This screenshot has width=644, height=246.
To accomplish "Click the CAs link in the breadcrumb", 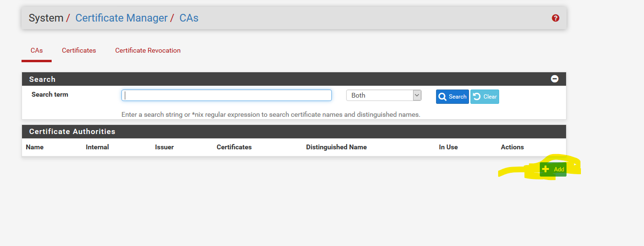I will click(189, 18).
